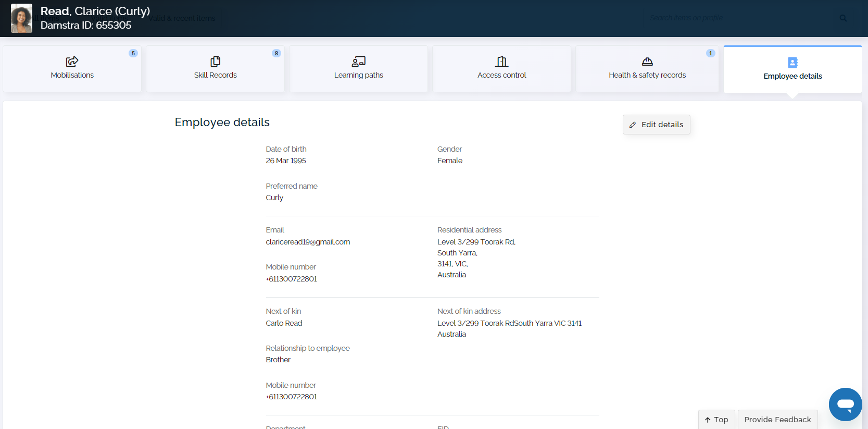The image size is (868, 429).
Task: Open the blue chat bubble widget
Action: 845,404
